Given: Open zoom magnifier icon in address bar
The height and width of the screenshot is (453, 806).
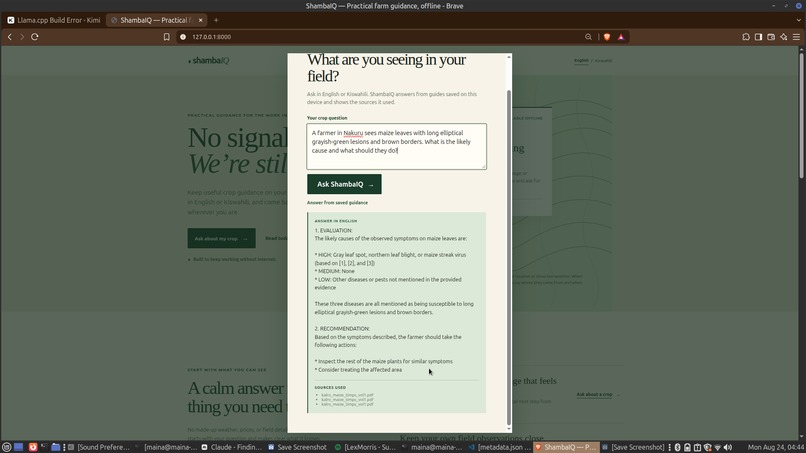Looking at the screenshot, I should 588,37.
